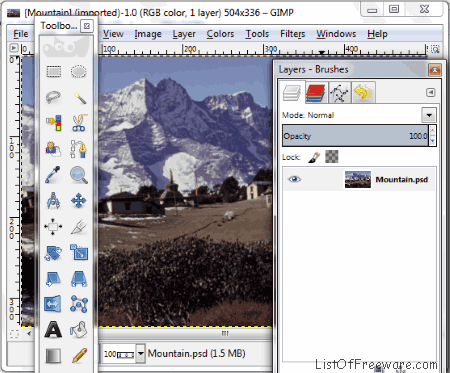Choose the Cage Transform tool
The width and height of the screenshot is (450, 373).
coord(79,304)
